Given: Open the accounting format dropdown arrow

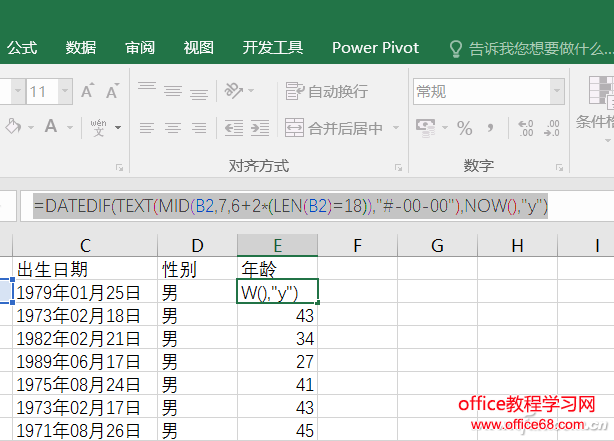Looking at the screenshot, I should click(445, 128).
